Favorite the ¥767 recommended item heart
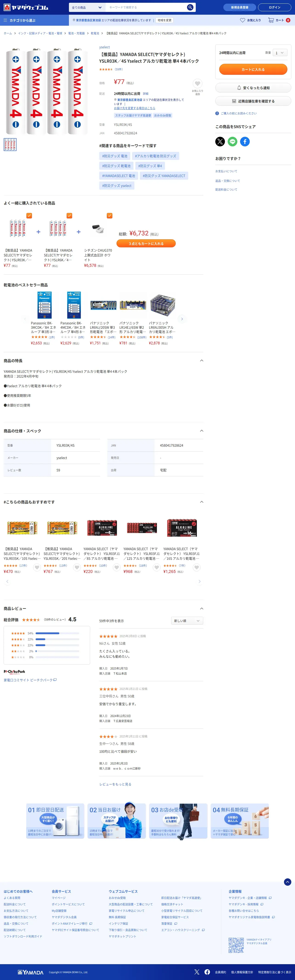 (77, 567)
